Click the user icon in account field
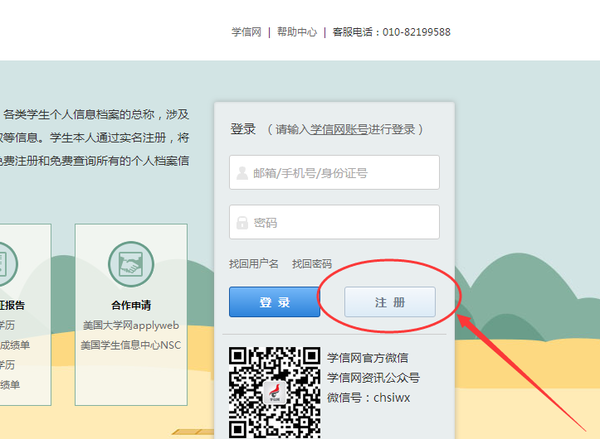Viewport: 600px width, 439px height. pos(241,172)
